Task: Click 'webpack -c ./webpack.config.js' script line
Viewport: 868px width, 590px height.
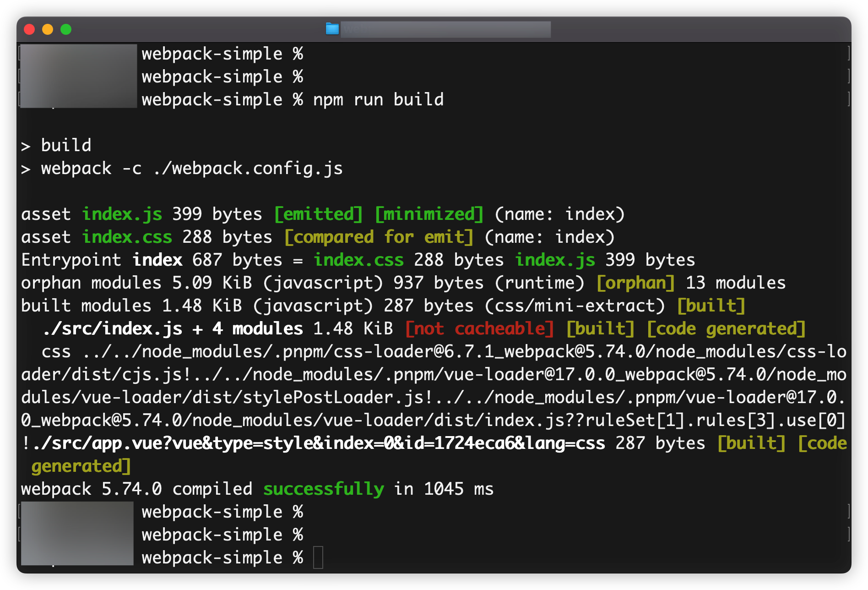Action: 192,168
